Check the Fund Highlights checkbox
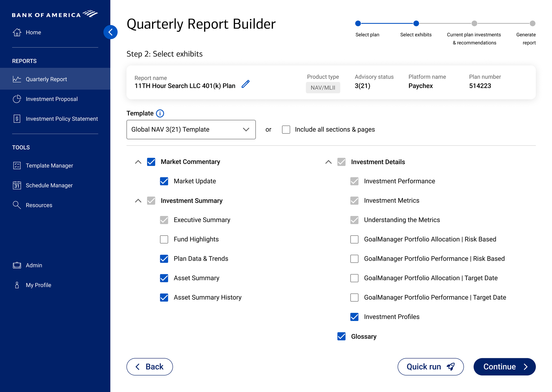This screenshot has width=552, height=392. 164,239
